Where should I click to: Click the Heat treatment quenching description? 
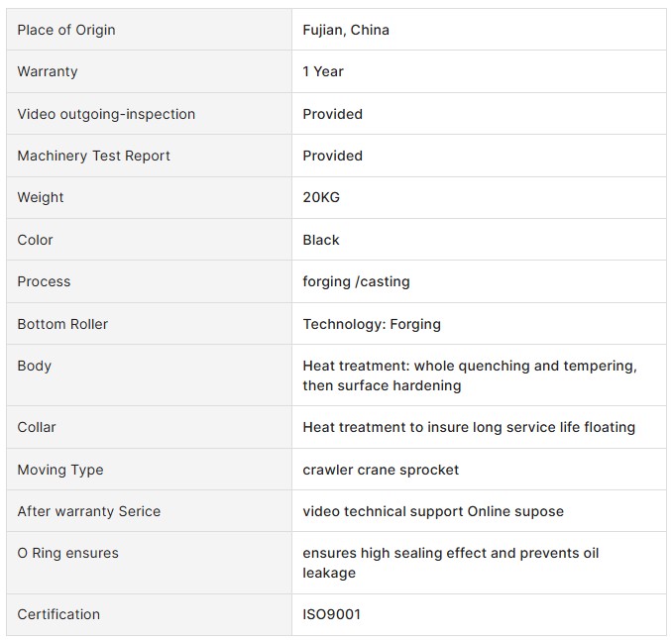(x=470, y=375)
